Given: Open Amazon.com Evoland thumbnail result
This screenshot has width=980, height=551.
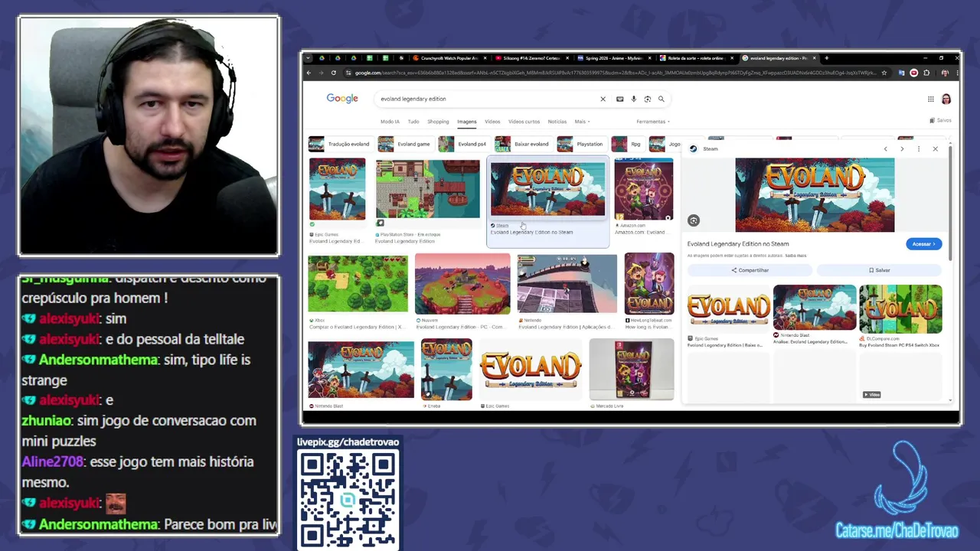Looking at the screenshot, I should point(644,190).
